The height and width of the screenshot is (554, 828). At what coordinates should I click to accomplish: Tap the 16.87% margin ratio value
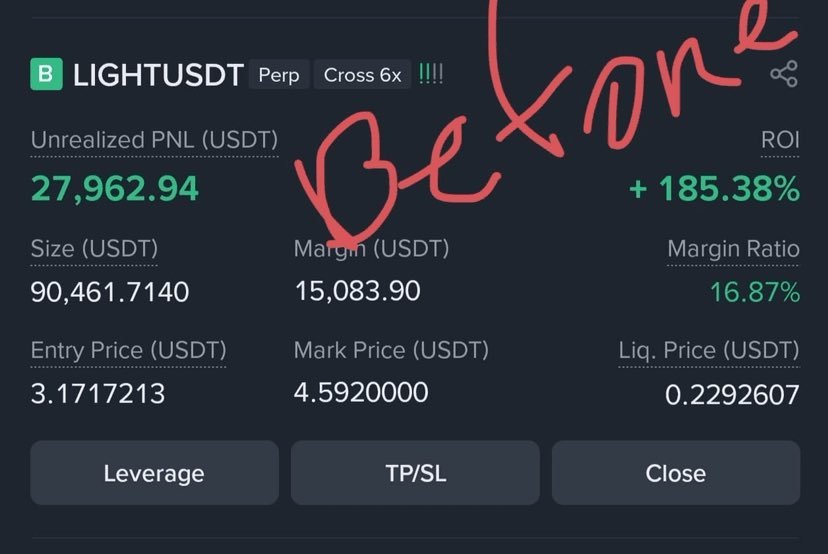click(x=754, y=292)
